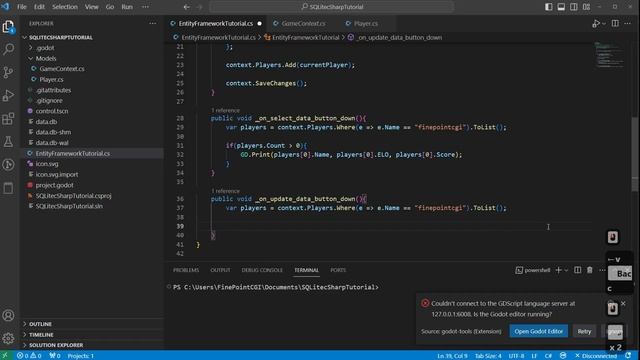Switch to the PORTS panel tab
The image size is (640, 360).
click(338, 270)
